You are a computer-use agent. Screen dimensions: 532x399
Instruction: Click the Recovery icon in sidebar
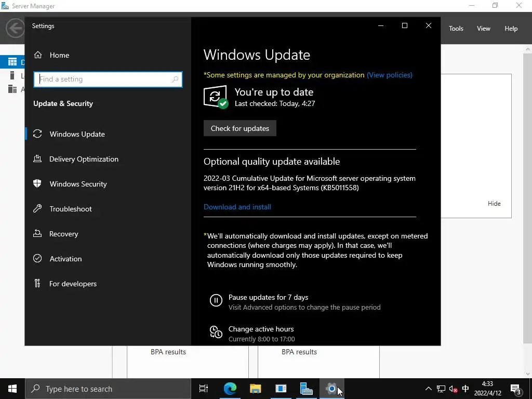tap(37, 234)
